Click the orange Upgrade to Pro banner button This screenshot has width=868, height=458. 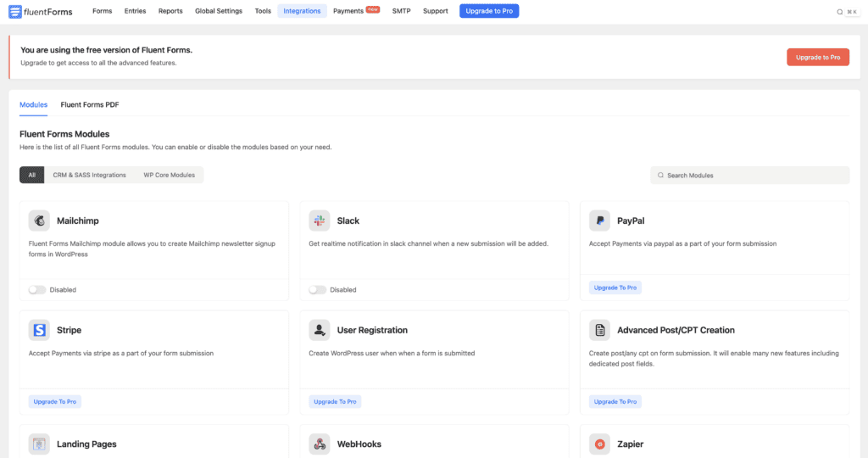tap(818, 57)
